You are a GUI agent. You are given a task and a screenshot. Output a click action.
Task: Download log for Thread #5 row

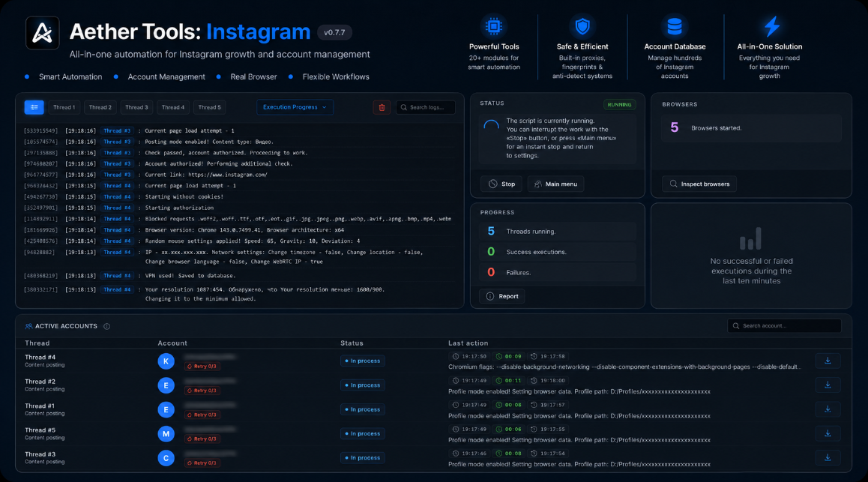[x=828, y=434]
